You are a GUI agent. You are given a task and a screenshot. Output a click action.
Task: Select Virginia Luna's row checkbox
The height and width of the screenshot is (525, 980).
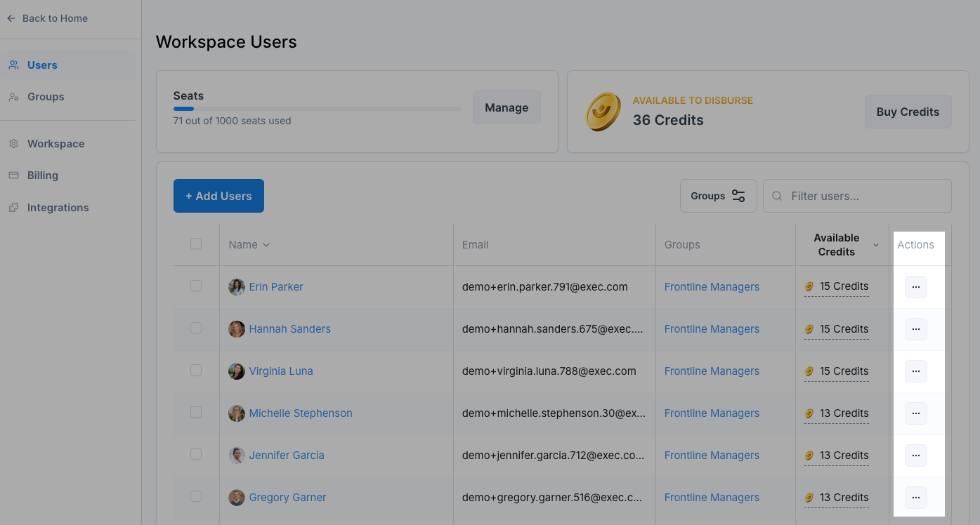196,370
